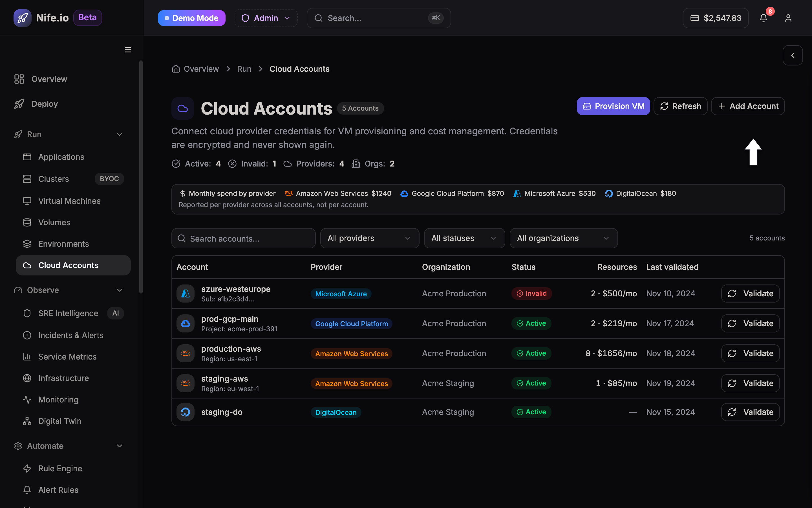This screenshot has height=508, width=812.
Task: Validate the production-aws account
Action: coord(750,353)
